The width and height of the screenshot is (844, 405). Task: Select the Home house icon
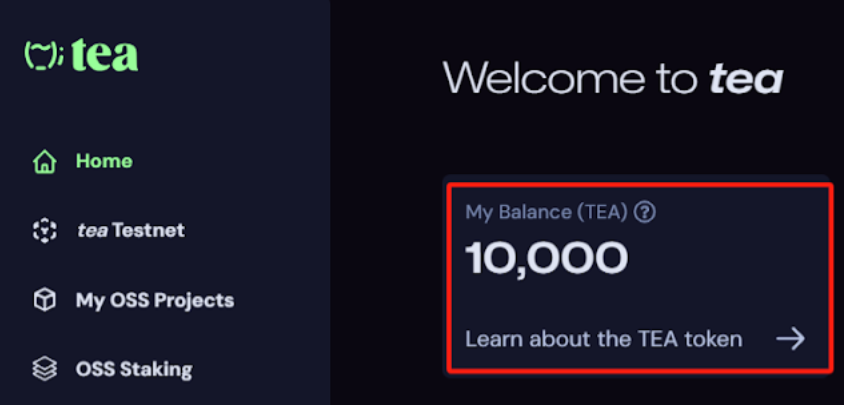pos(44,162)
